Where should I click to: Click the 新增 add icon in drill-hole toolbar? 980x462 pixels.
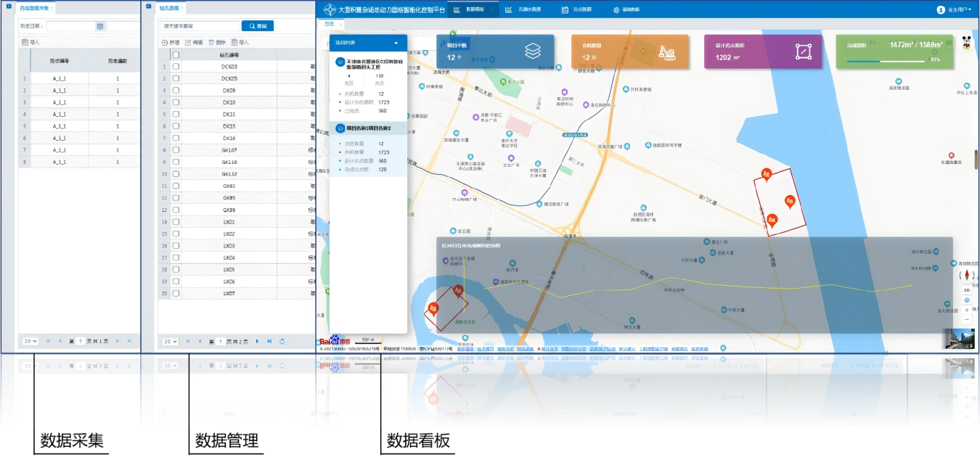(x=165, y=43)
